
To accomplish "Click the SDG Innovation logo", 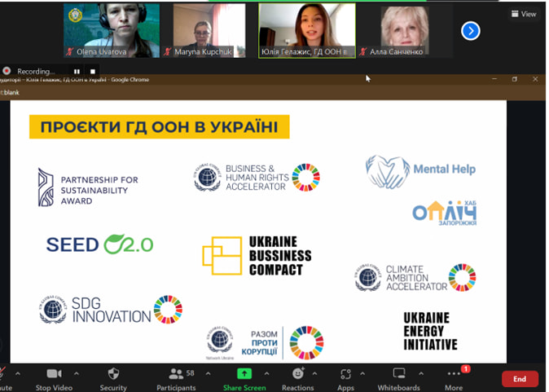I will [111, 310].
